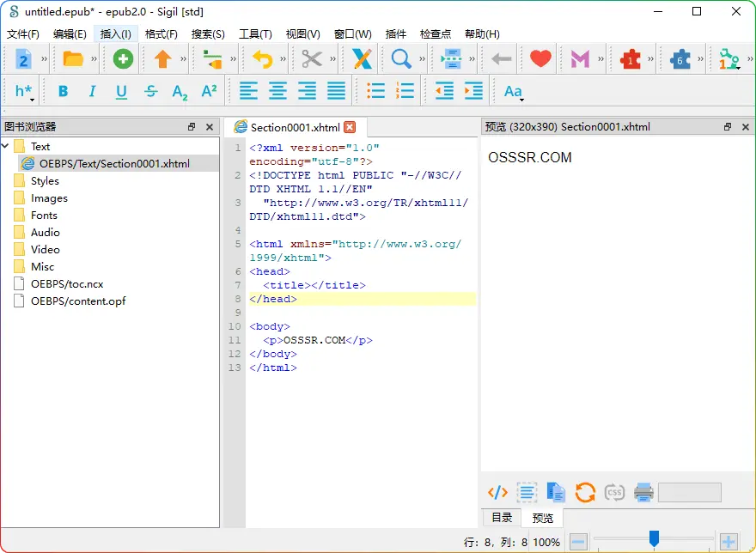Switch to the 预览 tab
This screenshot has height=553, width=756.
coord(542,519)
